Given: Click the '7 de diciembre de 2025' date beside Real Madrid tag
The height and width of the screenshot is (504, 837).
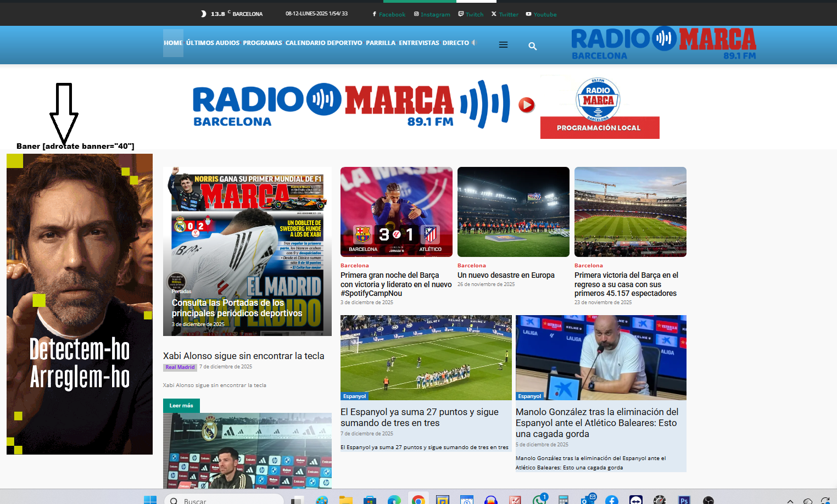Looking at the screenshot, I should [x=226, y=367].
